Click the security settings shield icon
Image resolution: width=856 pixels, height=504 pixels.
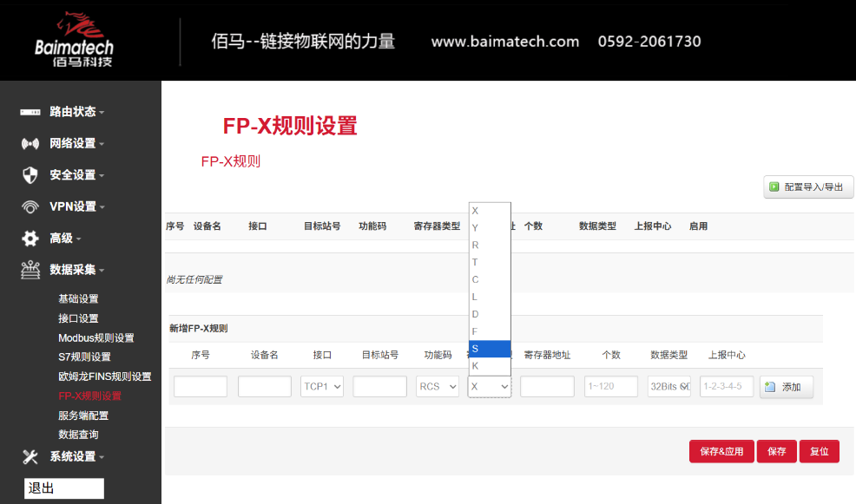point(30,175)
